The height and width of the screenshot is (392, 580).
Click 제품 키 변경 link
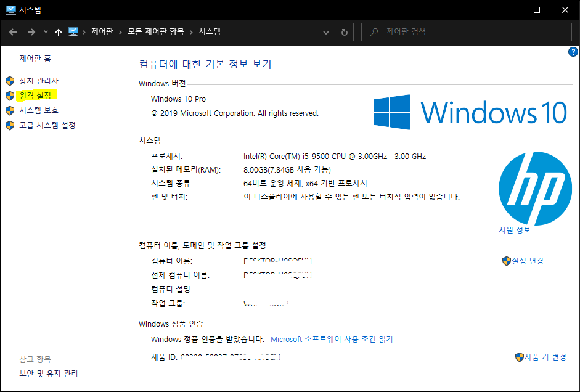[x=545, y=357]
